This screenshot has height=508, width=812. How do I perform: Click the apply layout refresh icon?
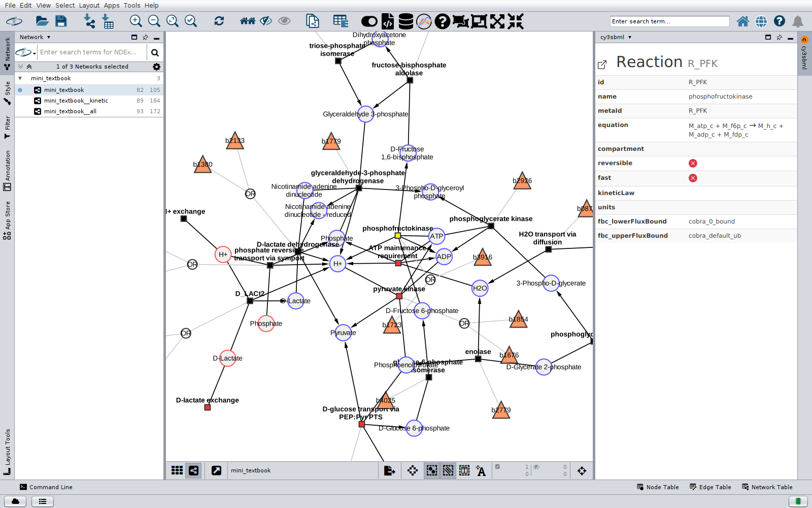pyautogui.click(x=219, y=21)
